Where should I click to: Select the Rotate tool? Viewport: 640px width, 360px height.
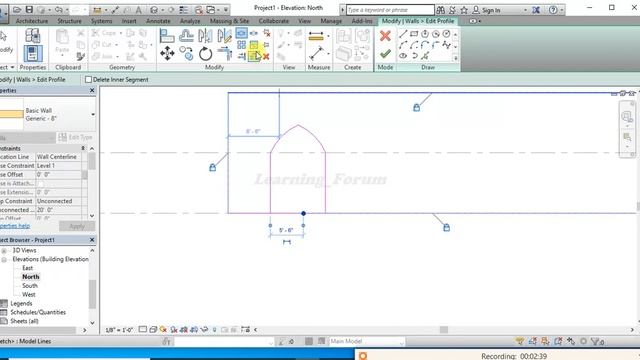point(205,53)
